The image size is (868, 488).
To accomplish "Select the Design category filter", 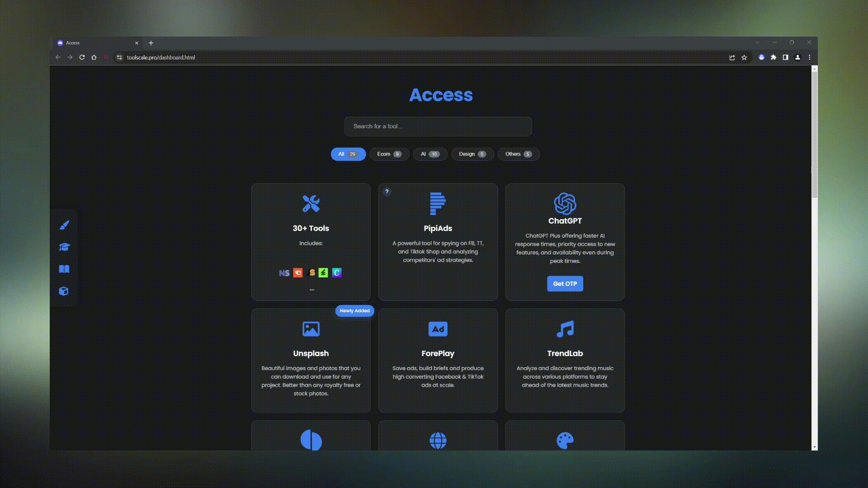I will (x=472, y=154).
